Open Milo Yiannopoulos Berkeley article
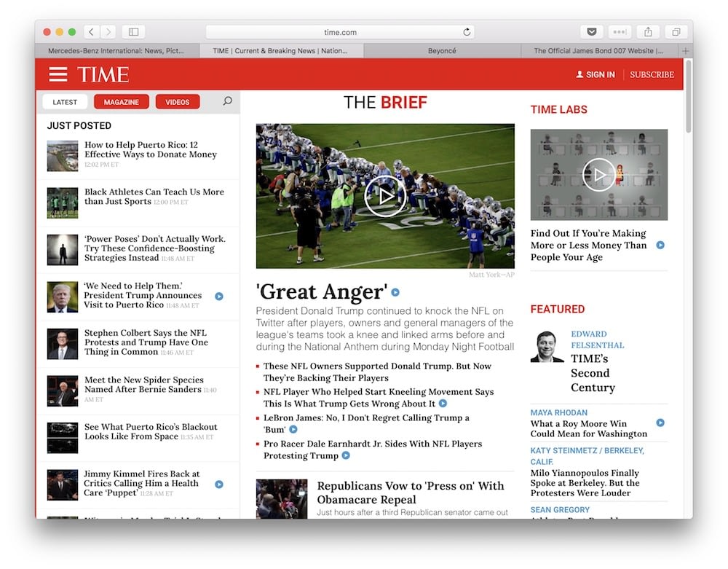Viewport: 728px width, 569px height. pos(585,482)
